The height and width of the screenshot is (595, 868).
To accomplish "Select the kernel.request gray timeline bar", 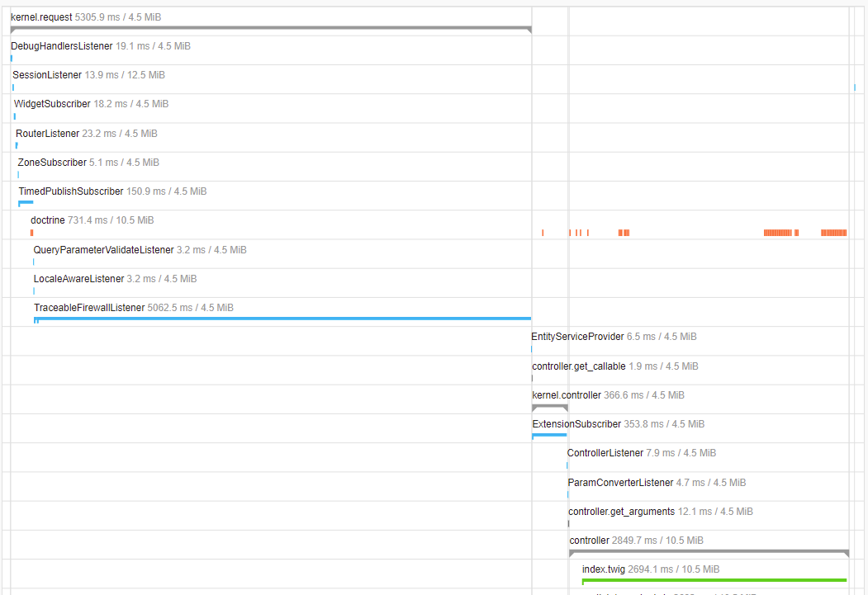I will point(271,29).
